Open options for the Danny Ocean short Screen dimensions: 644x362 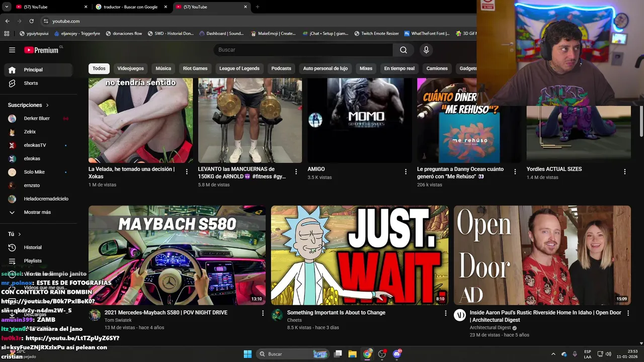click(515, 172)
